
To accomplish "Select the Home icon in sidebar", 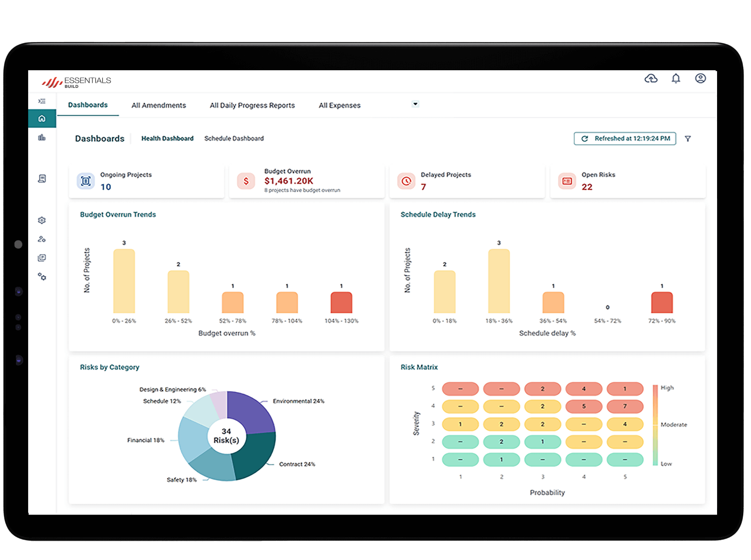I will point(42,119).
